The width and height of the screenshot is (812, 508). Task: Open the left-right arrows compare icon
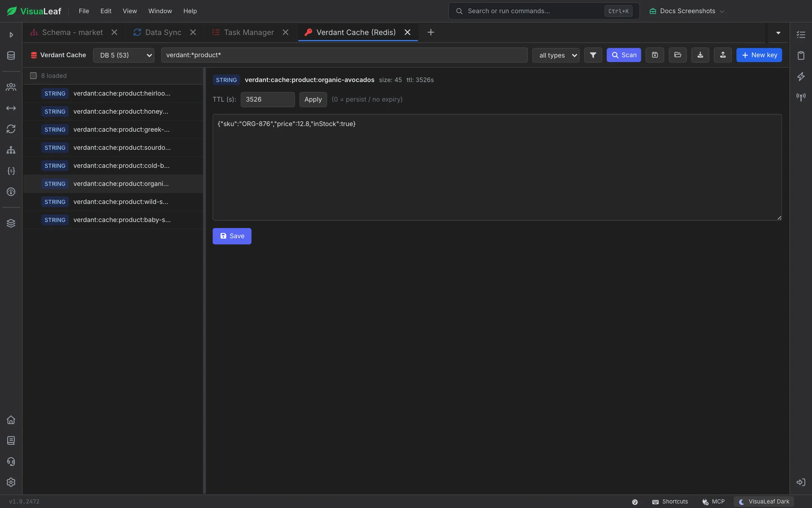pos(11,108)
